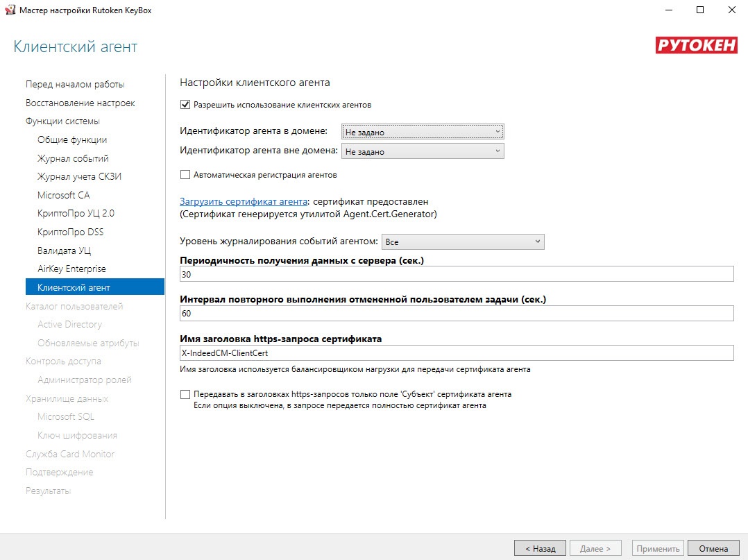The image size is (748, 560).
Task: Click the Rutoken KeyBox app icon in title bar
Action: click(8, 10)
